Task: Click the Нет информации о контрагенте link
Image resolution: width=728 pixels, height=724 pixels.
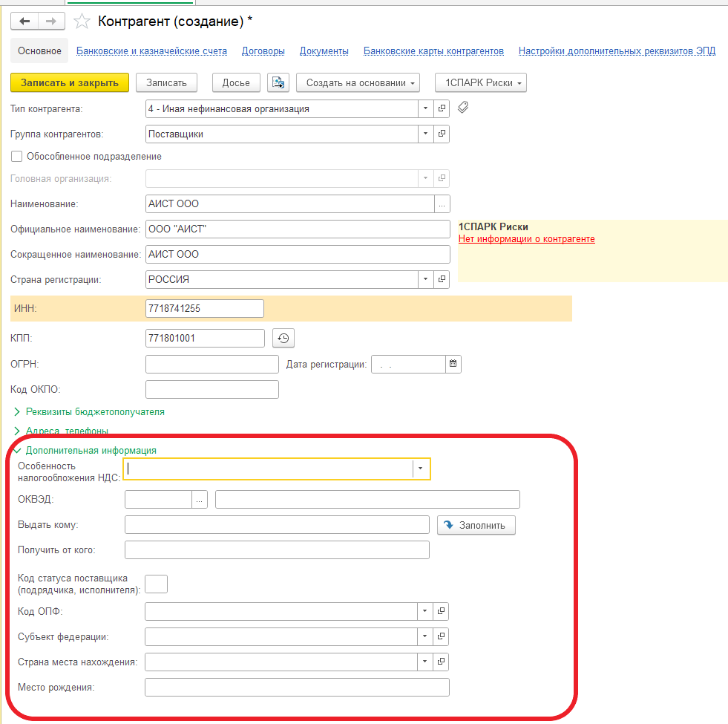Action: [x=526, y=239]
